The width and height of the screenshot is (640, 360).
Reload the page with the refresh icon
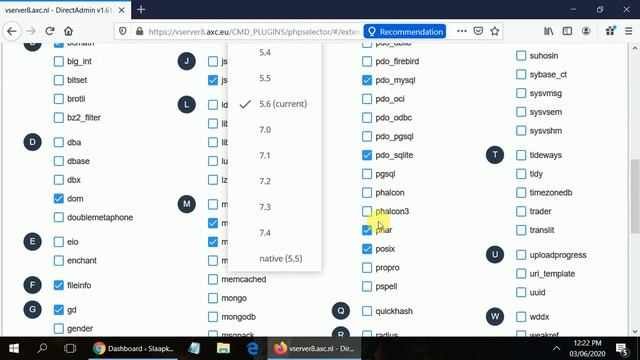click(x=50, y=31)
